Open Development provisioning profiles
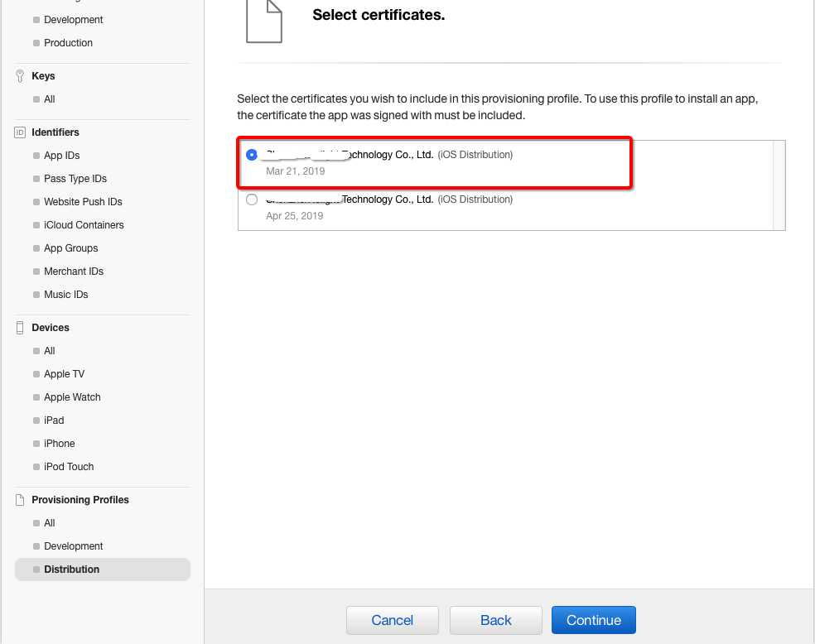The height and width of the screenshot is (644, 815). pyautogui.click(x=73, y=546)
